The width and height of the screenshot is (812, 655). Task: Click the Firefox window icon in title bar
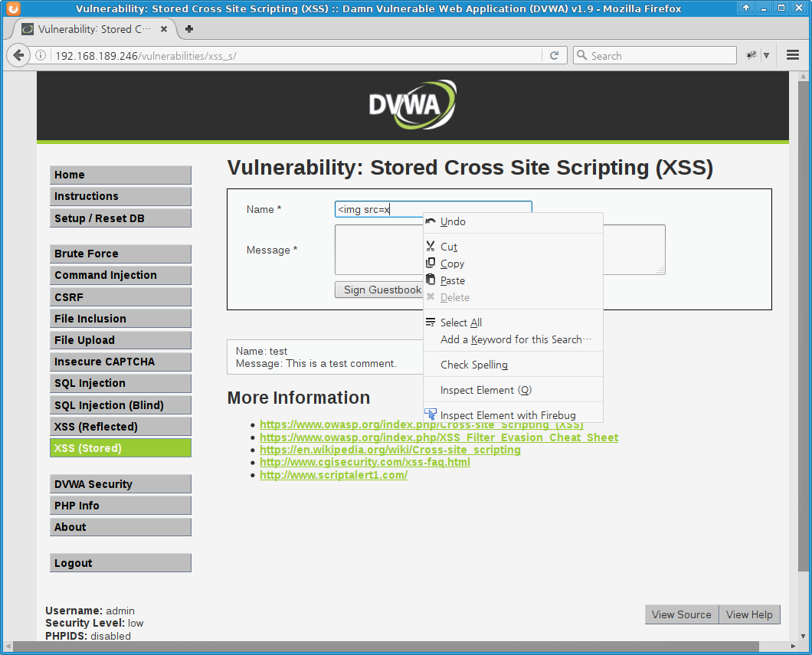(x=14, y=8)
